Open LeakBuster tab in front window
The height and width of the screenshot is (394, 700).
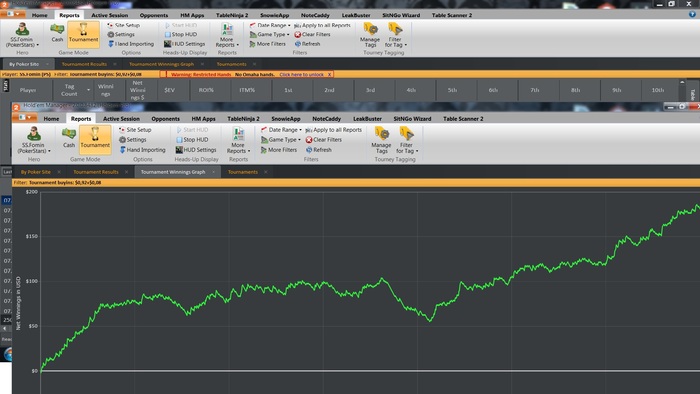pyautogui.click(x=367, y=119)
